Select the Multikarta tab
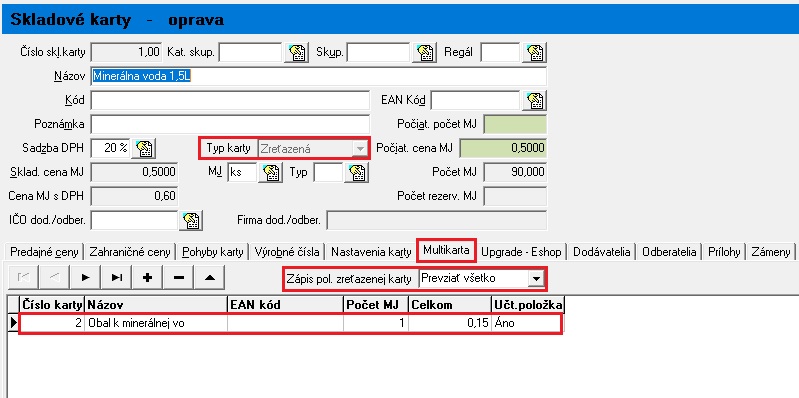This screenshot has width=799, height=398. tap(446, 251)
